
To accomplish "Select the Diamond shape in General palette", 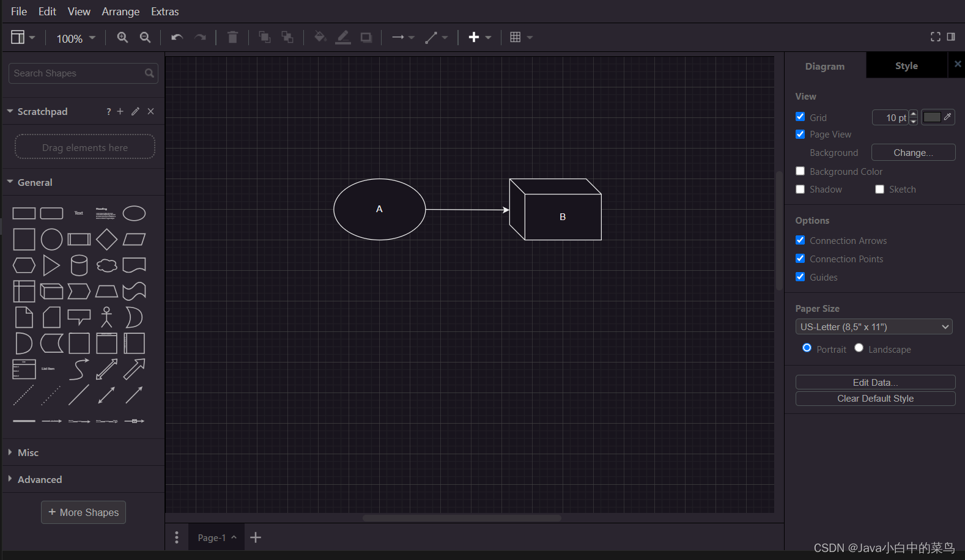I will [x=106, y=239].
